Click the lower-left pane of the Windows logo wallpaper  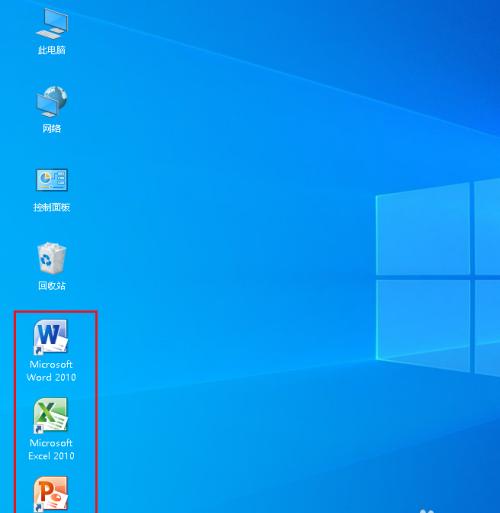[423, 325]
